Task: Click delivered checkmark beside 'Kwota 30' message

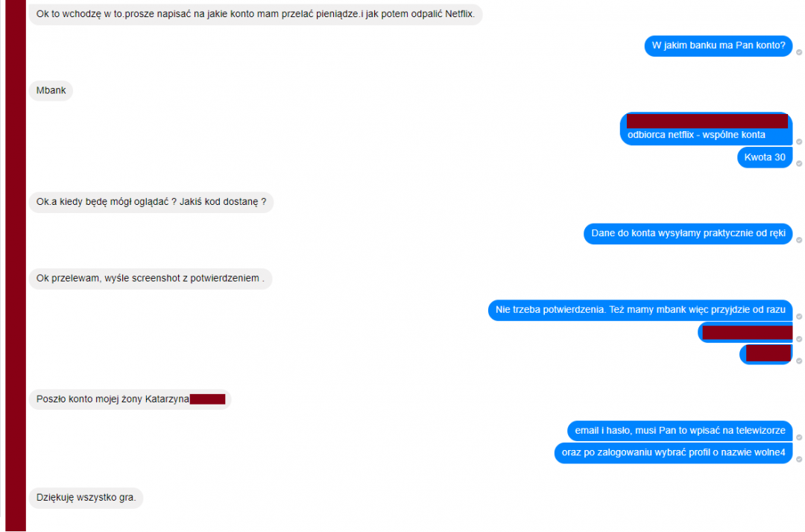Action: tap(799, 164)
